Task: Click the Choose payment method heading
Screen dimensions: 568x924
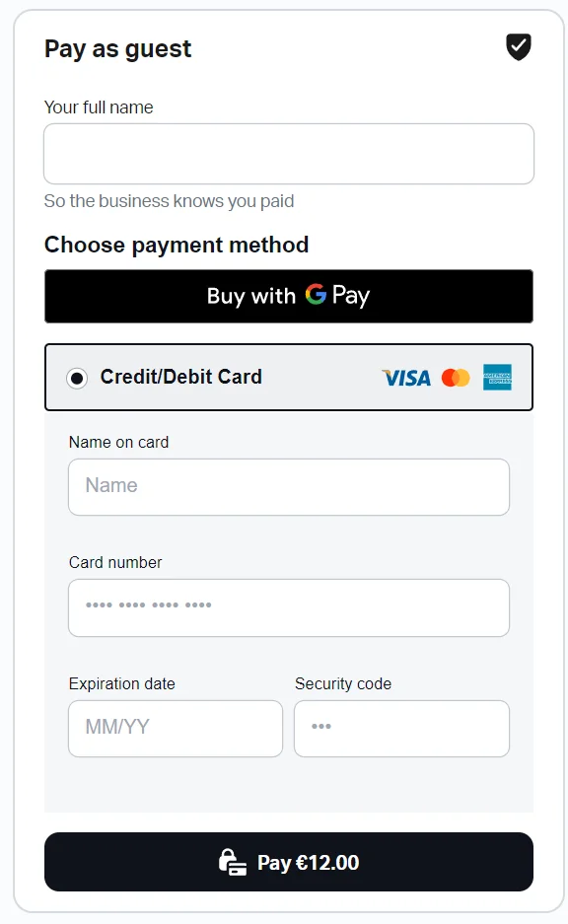Action: coord(177,245)
